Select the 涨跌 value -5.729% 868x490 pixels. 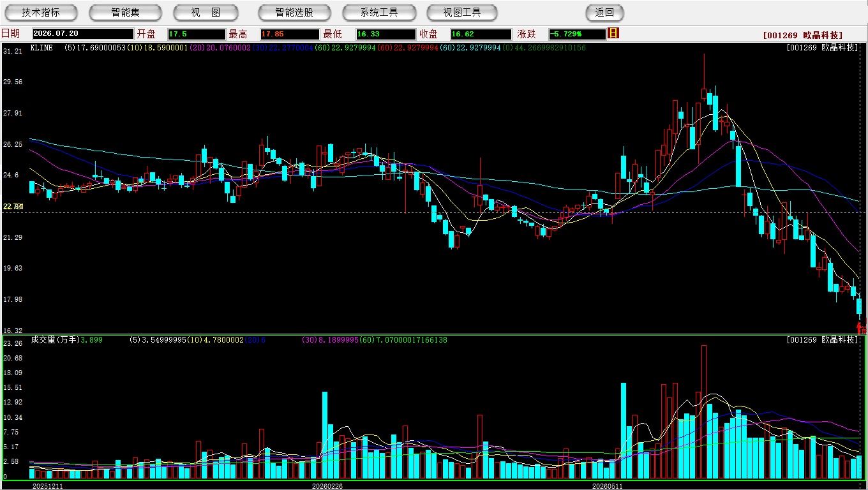pyautogui.click(x=577, y=34)
